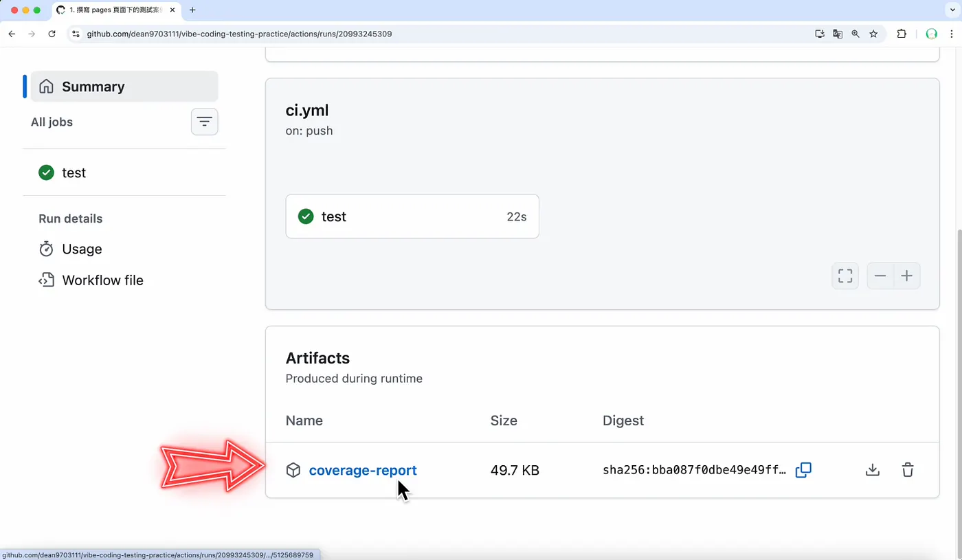Click the site info icon in address bar
The width and height of the screenshot is (962, 560).
click(76, 34)
